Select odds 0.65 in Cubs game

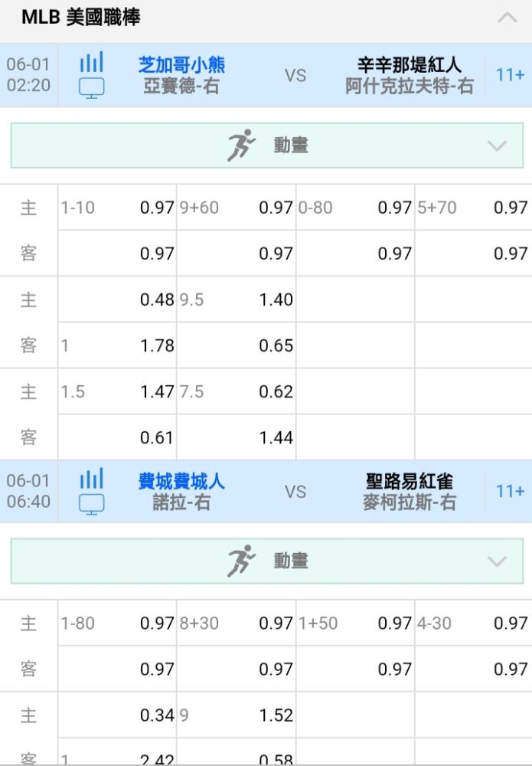(x=237, y=345)
